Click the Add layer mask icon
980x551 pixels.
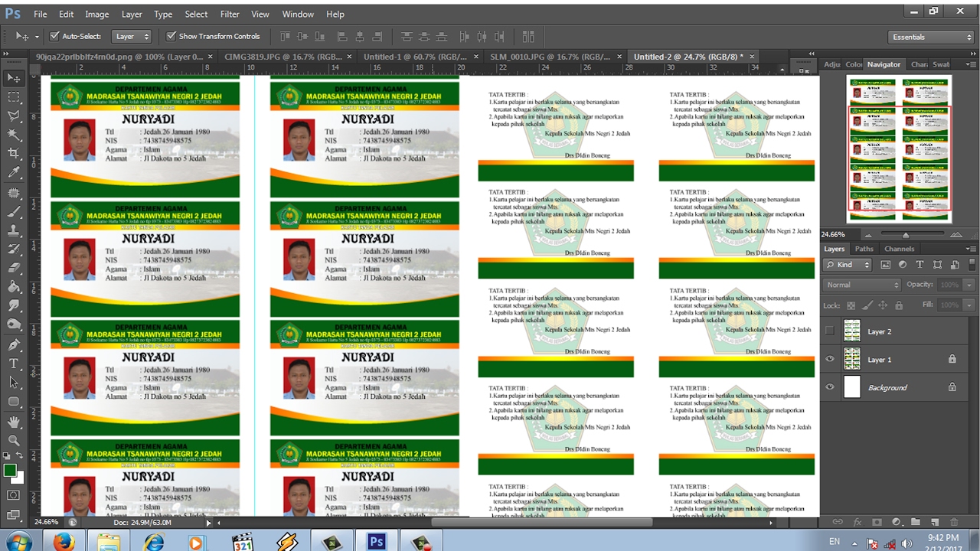coord(877,522)
